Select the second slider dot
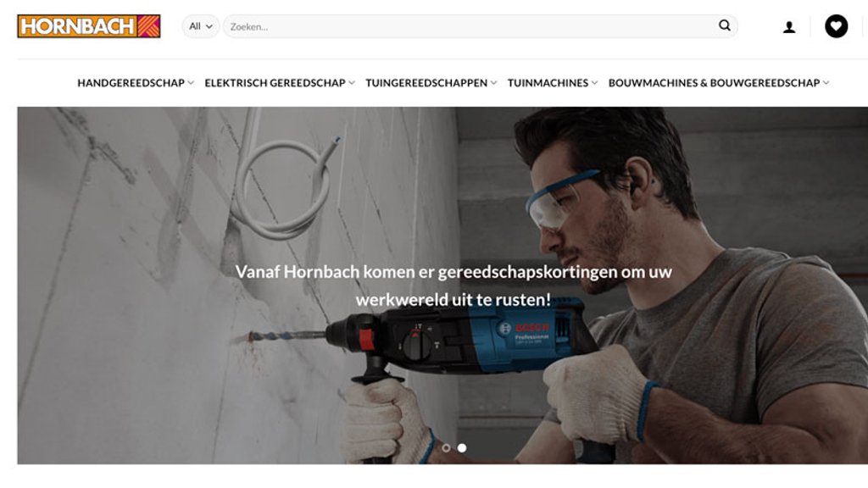This screenshot has width=868, height=488. (462, 447)
